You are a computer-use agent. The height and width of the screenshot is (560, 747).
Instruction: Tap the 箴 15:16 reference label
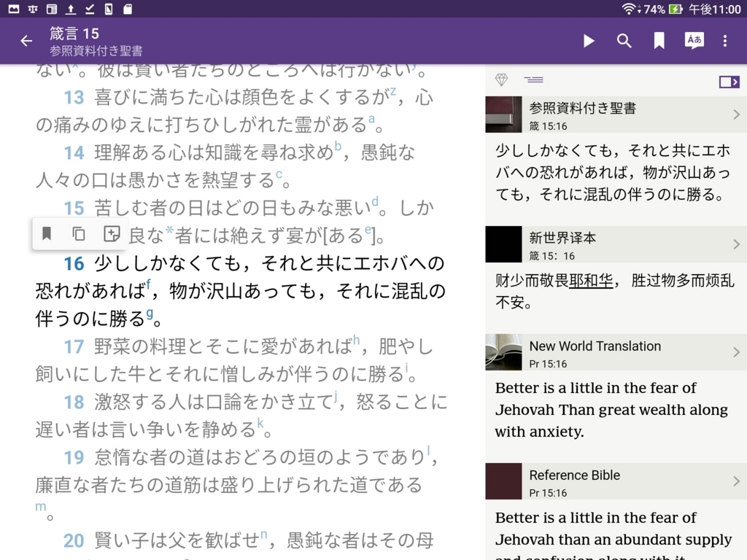click(x=548, y=126)
